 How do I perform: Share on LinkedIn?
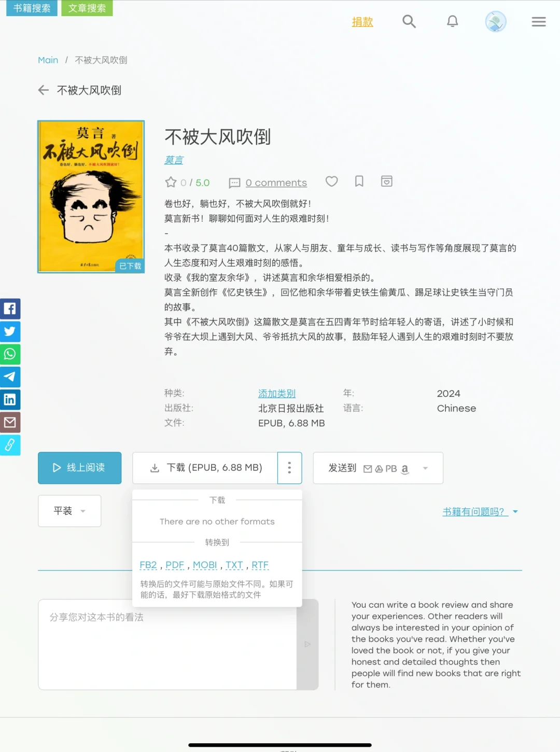tap(10, 400)
